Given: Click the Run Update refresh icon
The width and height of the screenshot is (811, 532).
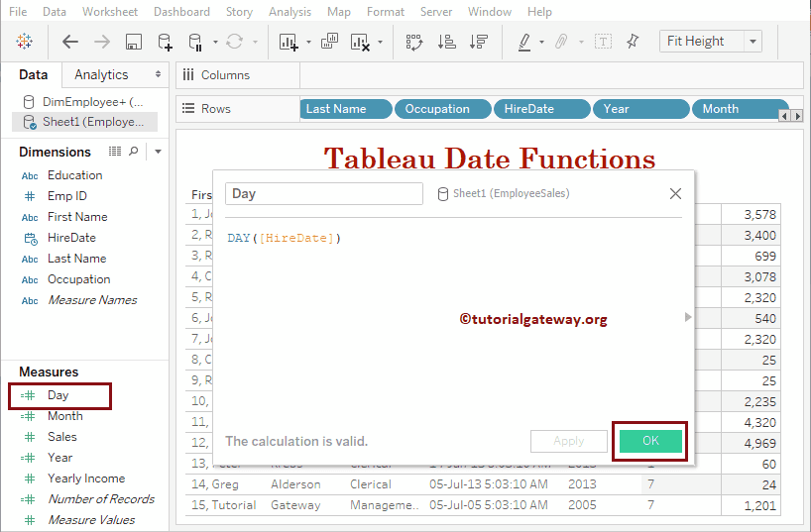Looking at the screenshot, I should (234, 42).
